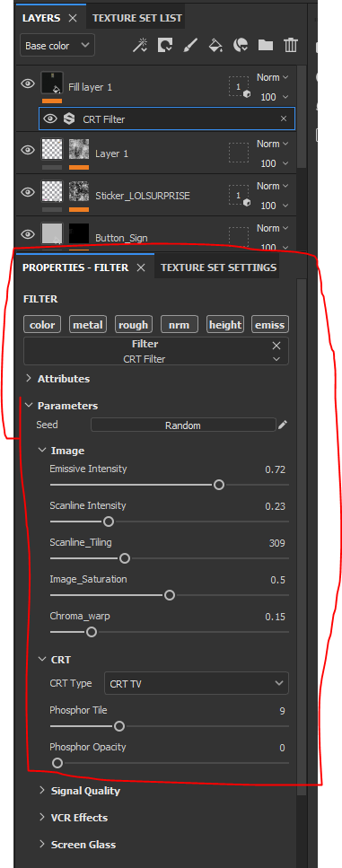Open the Base color channel dropdown
This screenshot has height=868, width=342.
[x=57, y=46]
